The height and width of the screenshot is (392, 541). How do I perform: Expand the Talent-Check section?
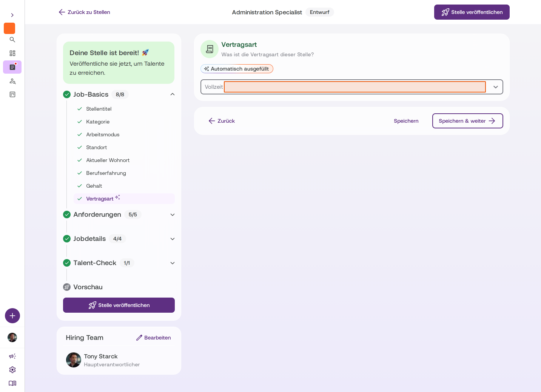[173, 263]
